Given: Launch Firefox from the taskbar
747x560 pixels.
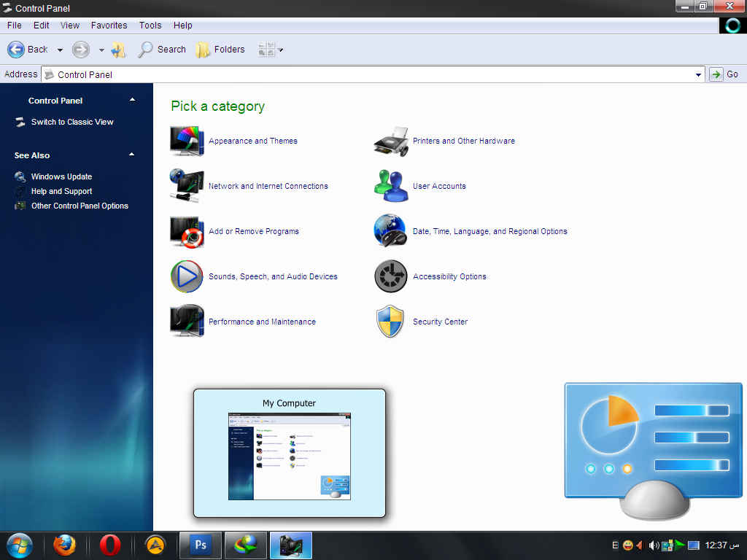Looking at the screenshot, I should [x=64, y=545].
